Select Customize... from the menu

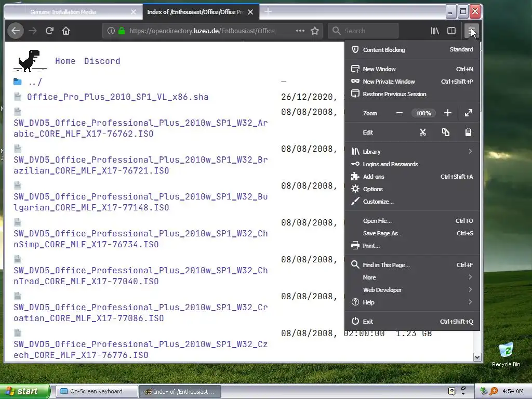tap(412, 202)
